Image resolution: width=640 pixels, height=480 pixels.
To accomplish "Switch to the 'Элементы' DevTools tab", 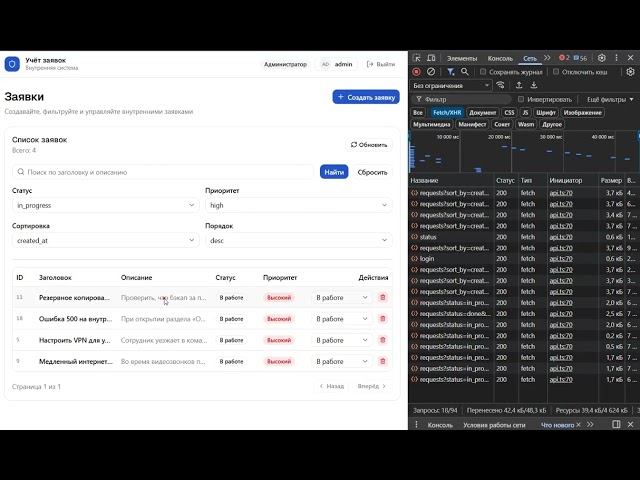I will 462,58.
